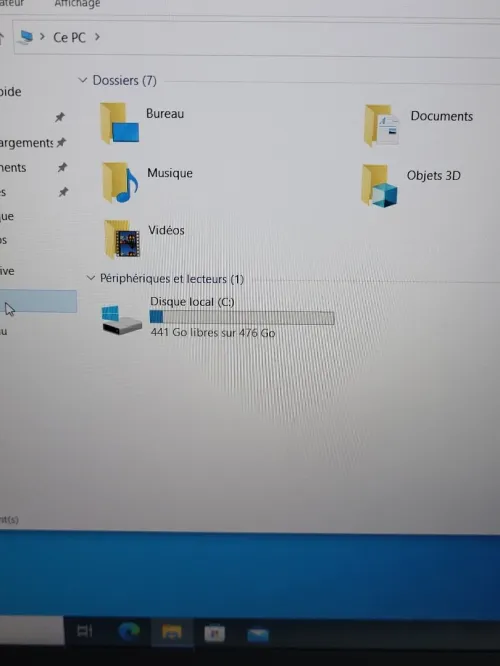Image resolution: width=500 pixels, height=666 pixels.
Task: Expand the chevron before Ce PC
Action: pos(42,37)
